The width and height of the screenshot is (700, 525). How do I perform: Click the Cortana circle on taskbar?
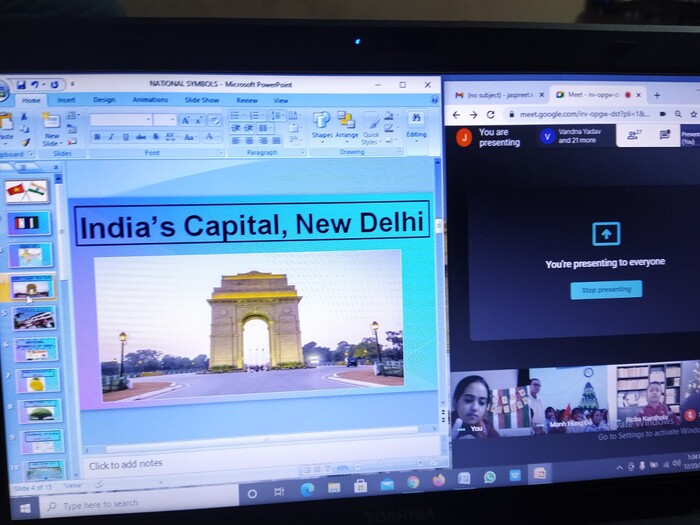click(x=252, y=494)
